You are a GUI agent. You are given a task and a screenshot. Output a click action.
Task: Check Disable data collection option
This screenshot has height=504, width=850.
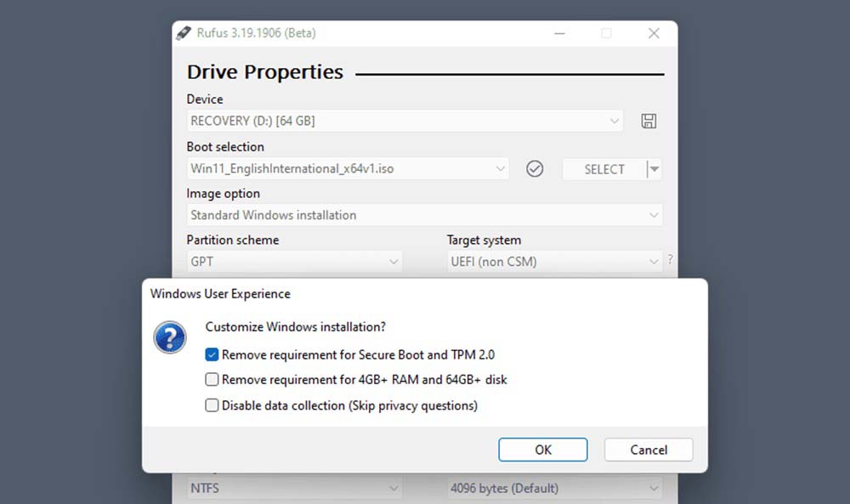[x=212, y=405]
